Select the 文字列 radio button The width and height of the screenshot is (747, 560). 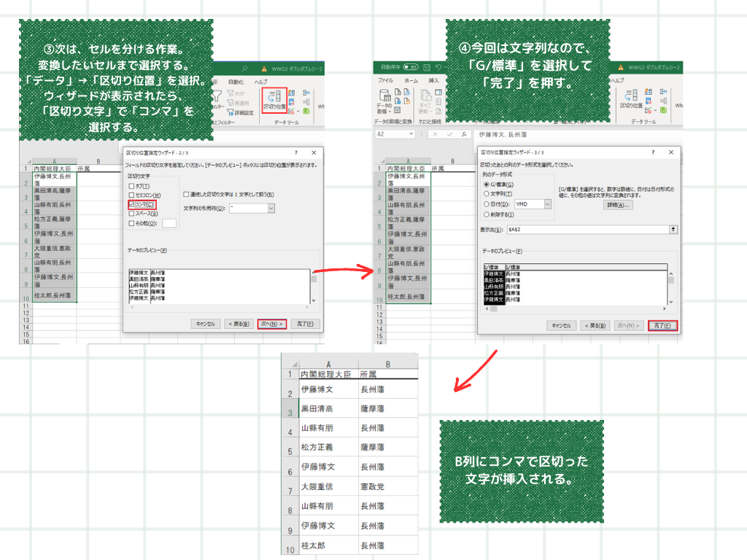[x=486, y=194]
